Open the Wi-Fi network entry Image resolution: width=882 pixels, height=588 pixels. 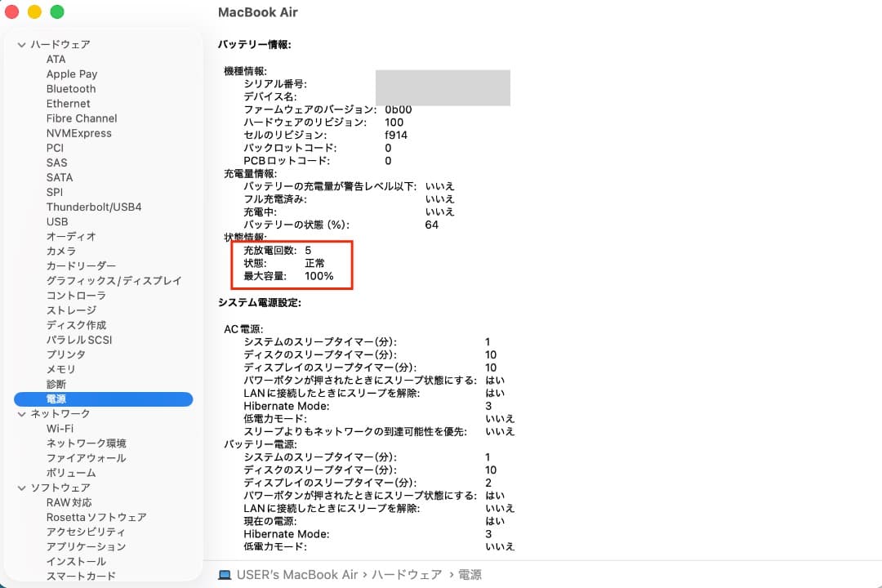(60, 429)
